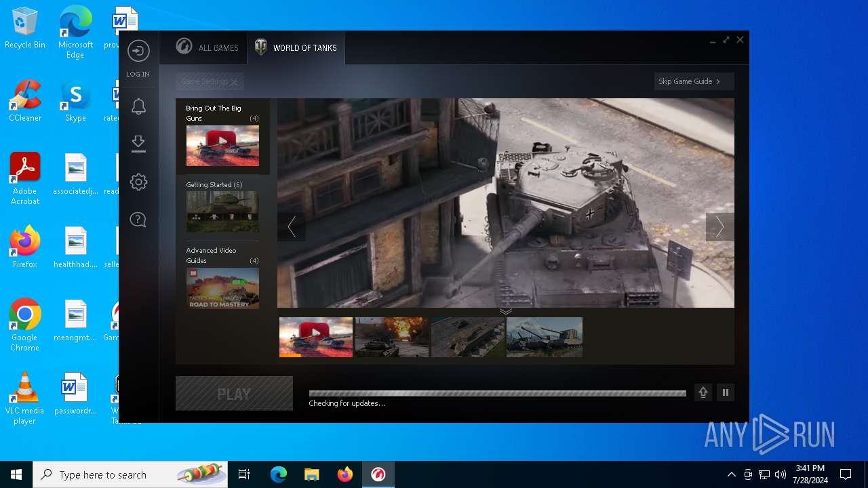The height and width of the screenshot is (488, 868).
Task: Open the settings gear in the sidebar
Action: 138,182
